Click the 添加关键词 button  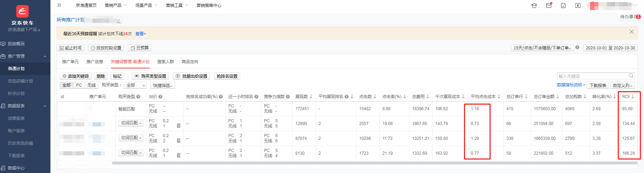75,76
